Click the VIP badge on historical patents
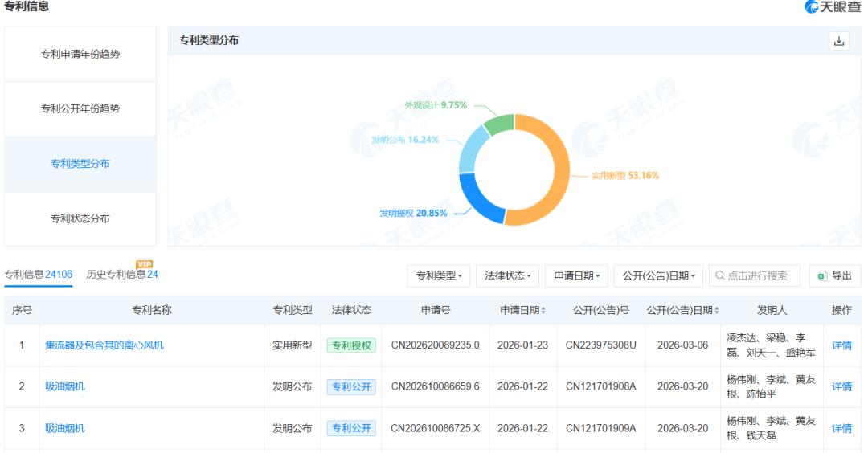 click(145, 265)
